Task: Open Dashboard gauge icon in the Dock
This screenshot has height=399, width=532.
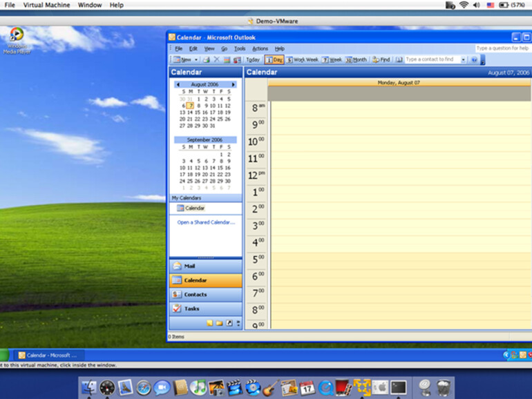Action: coord(107,388)
